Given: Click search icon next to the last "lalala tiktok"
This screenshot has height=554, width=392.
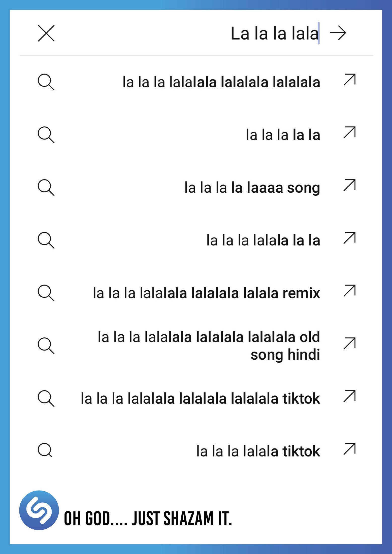Looking at the screenshot, I should pyautogui.click(x=45, y=450).
